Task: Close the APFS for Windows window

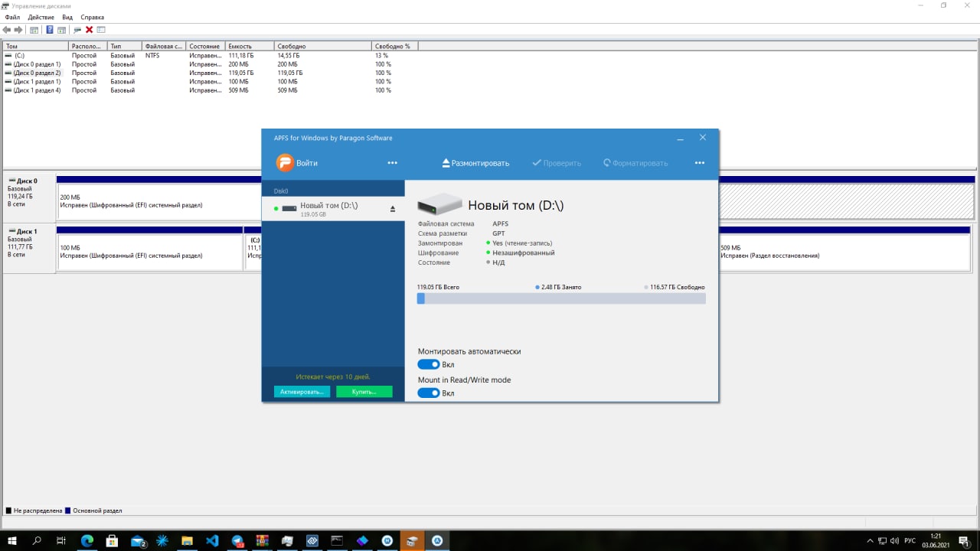Action: point(703,138)
